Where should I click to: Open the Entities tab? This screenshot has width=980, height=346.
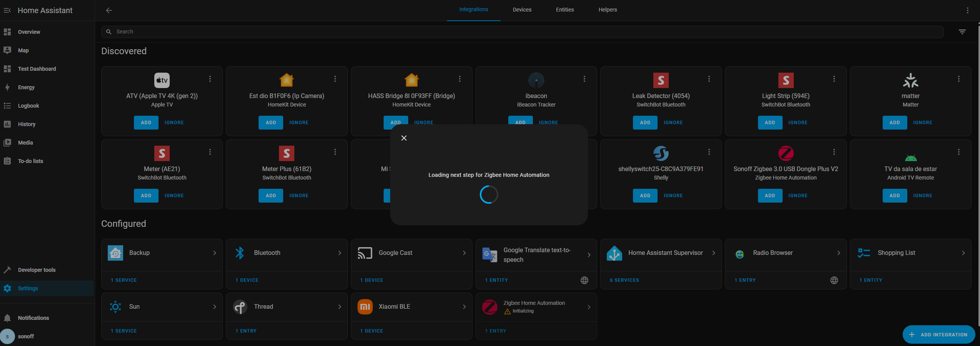564,10
